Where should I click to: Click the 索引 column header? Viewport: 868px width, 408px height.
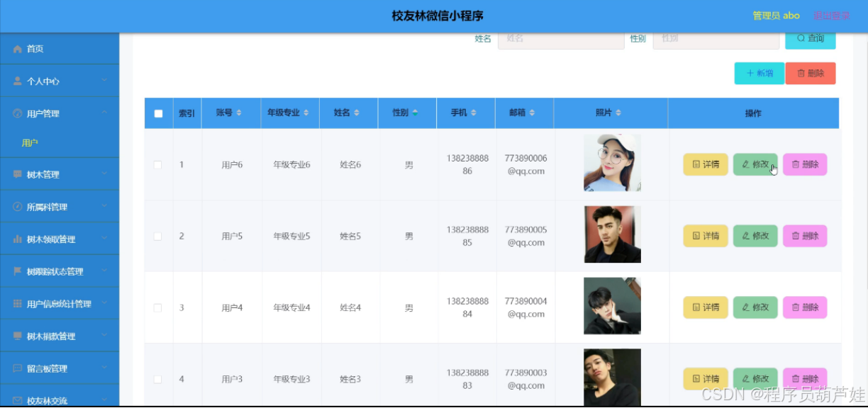coord(187,113)
